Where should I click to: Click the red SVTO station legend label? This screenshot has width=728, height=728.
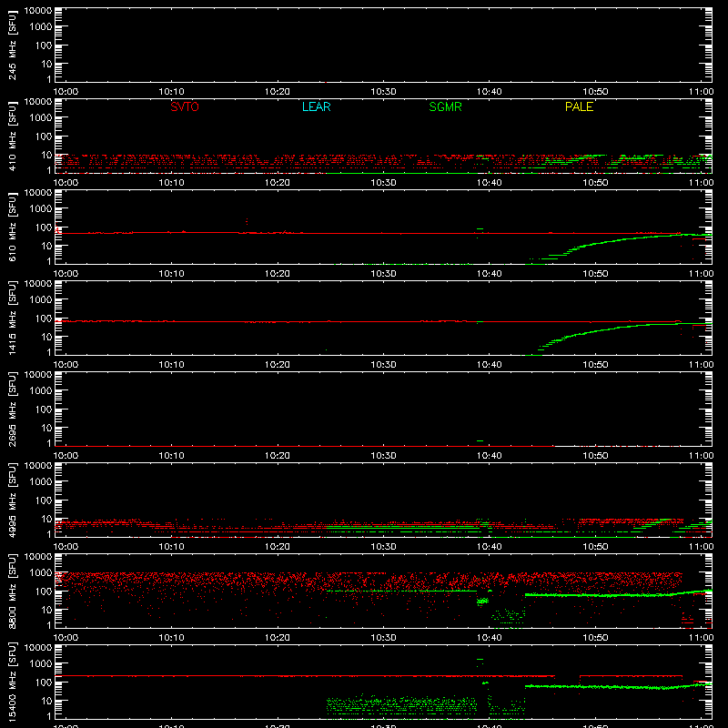(185, 106)
